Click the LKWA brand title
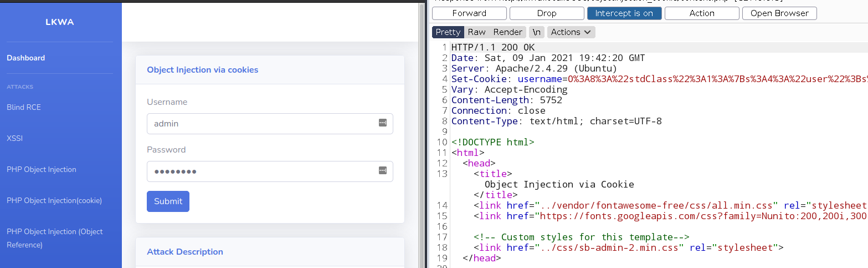The height and width of the screenshot is (268, 868). pos(59,22)
